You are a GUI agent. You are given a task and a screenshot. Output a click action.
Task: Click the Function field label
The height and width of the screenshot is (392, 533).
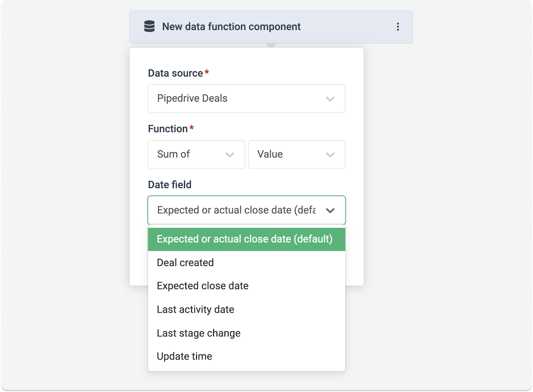(168, 129)
